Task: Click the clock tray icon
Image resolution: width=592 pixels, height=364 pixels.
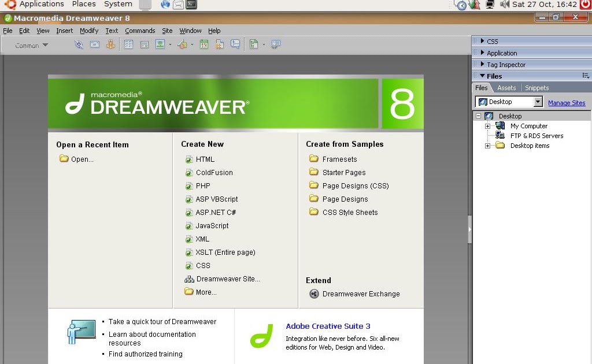Action: click(461, 5)
